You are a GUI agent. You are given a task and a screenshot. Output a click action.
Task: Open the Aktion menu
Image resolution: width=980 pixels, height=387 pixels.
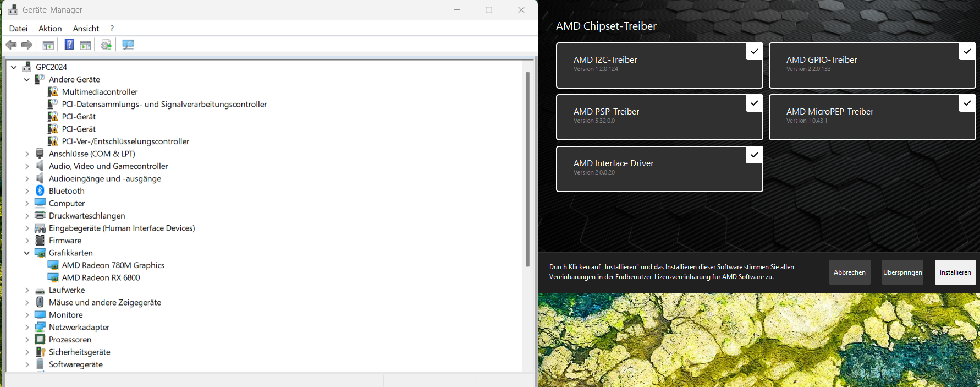[x=50, y=29]
